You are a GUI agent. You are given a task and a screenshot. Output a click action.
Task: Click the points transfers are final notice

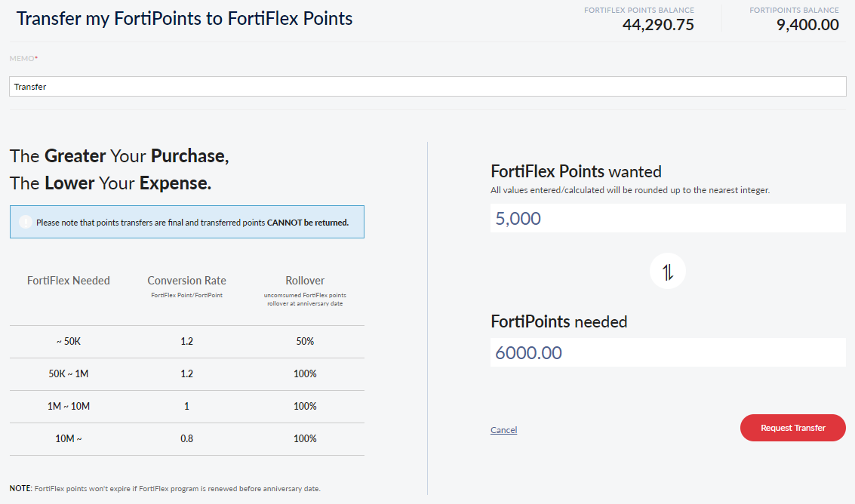point(192,223)
